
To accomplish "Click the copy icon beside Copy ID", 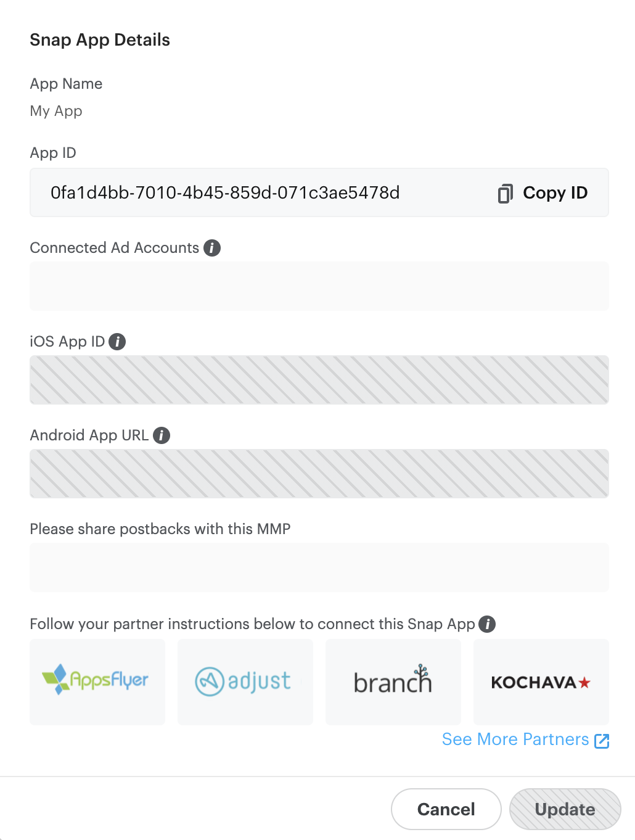I will [505, 193].
